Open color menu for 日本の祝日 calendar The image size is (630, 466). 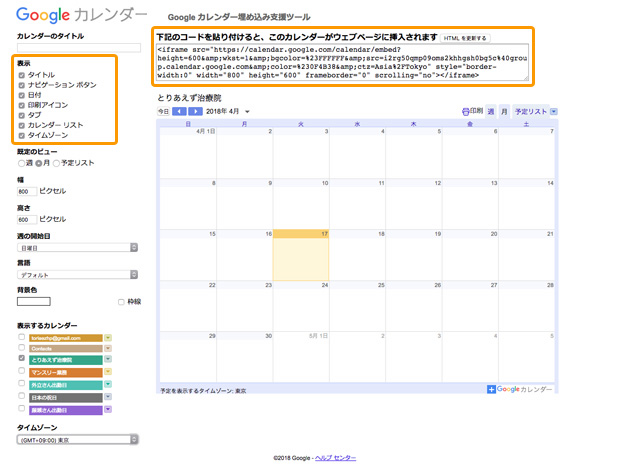click(108, 397)
